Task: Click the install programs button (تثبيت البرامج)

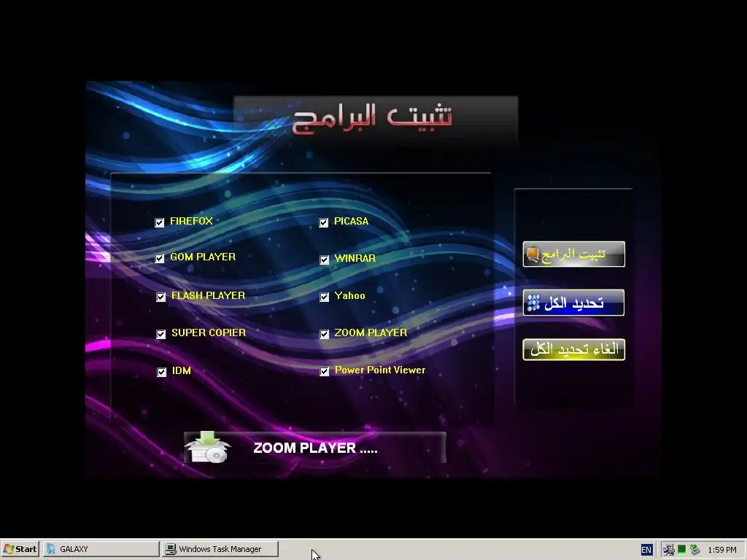Action: tap(573, 254)
